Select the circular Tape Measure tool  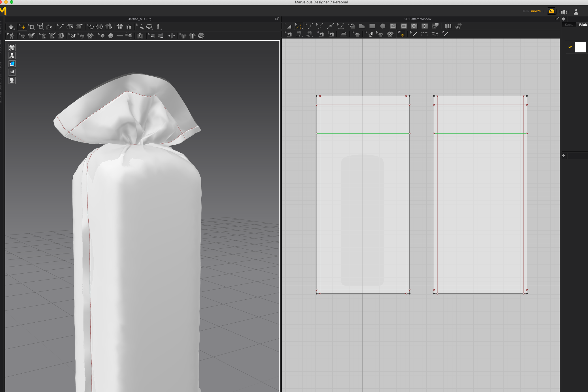click(149, 27)
